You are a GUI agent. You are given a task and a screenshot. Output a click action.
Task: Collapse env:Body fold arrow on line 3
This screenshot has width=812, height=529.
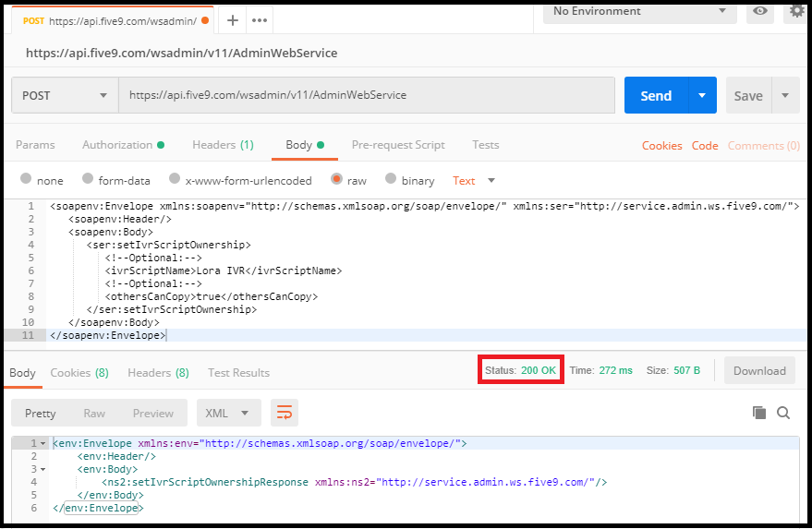point(43,470)
